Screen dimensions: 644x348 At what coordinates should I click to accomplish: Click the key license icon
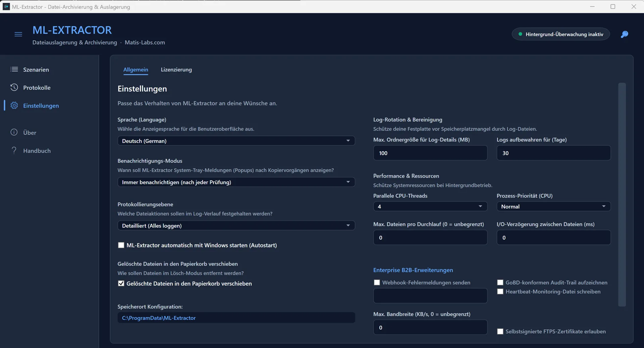[x=624, y=34]
